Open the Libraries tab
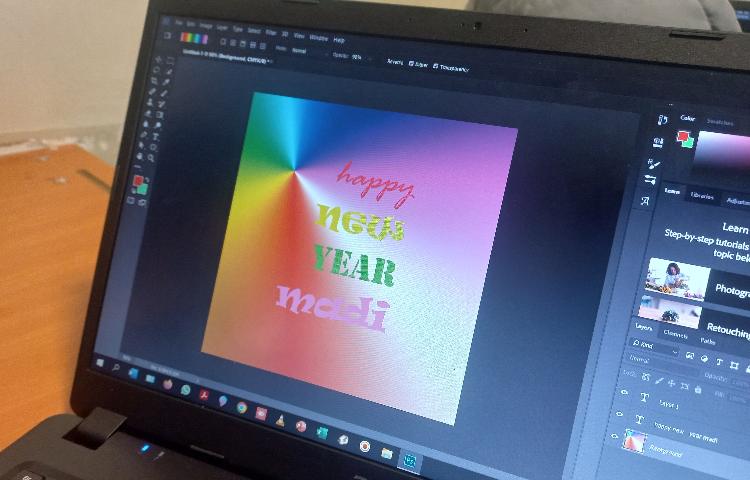This screenshot has width=750, height=480. [702, 196]
